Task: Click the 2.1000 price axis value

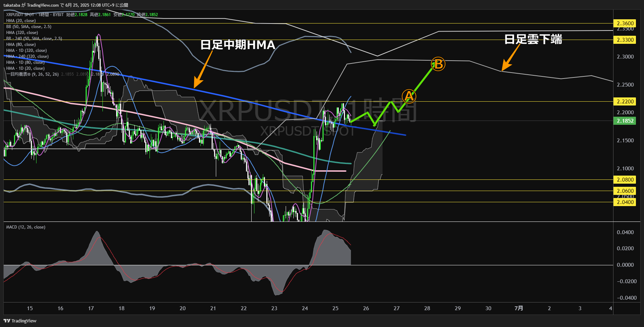Action: (x=625, y=169)
